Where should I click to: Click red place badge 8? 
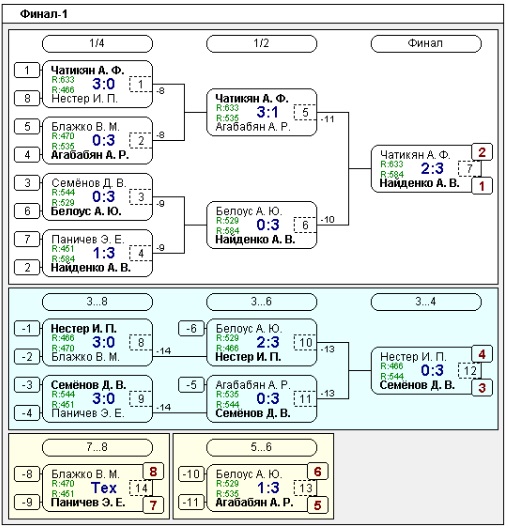[153, 471]
